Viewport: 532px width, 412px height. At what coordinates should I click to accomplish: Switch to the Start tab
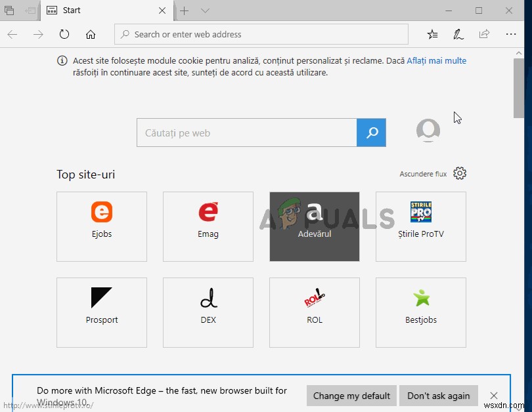click(99, 10)
